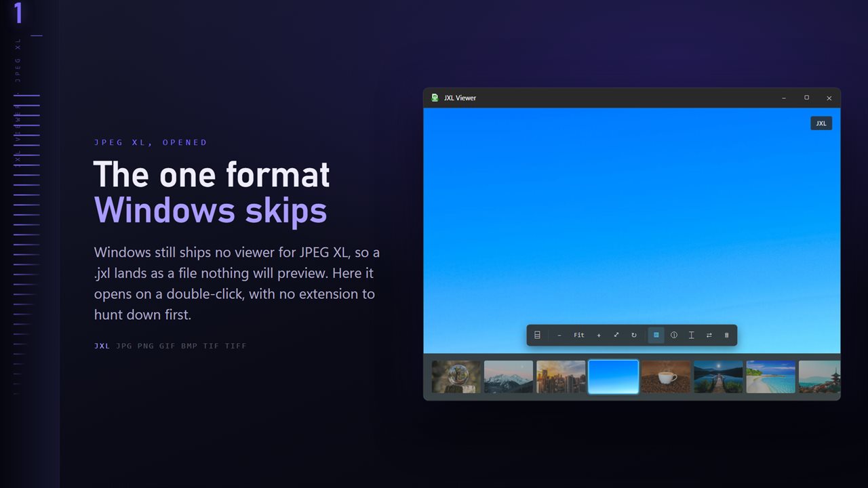This screenshot has width=868, height=488.
Task: Click 'BMP' in the format list
Action: [189, 346]
